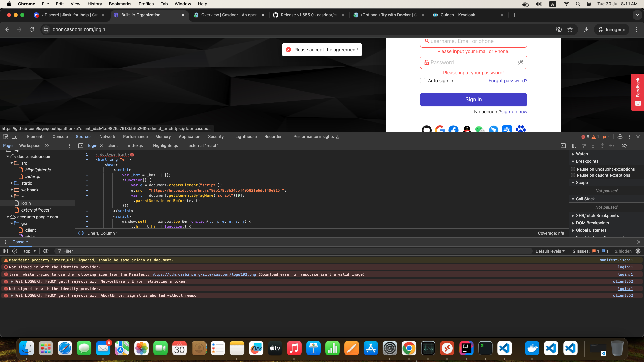The image size is (644, 362).
Task: Toggle the debugger sidebar icon
Action: point(563,146)
